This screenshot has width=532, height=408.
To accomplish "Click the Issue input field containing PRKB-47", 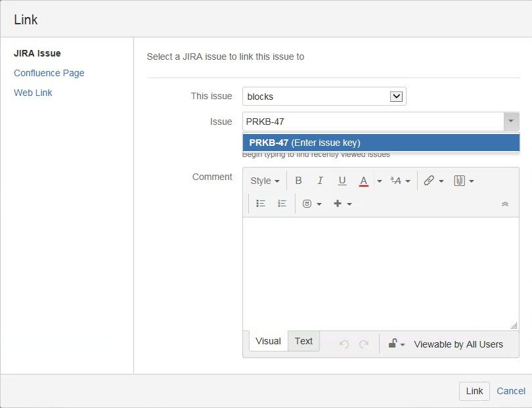I will point(373,122).
